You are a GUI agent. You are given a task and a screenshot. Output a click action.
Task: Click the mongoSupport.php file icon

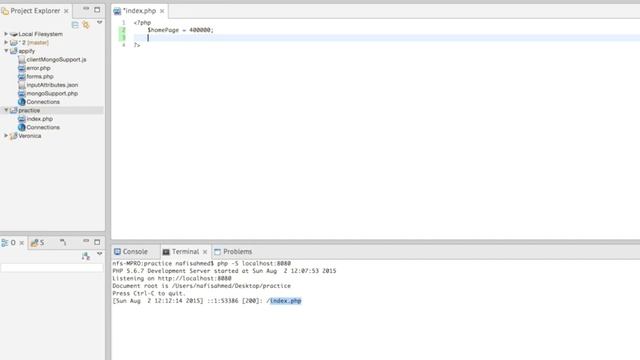tap(22, 93)
